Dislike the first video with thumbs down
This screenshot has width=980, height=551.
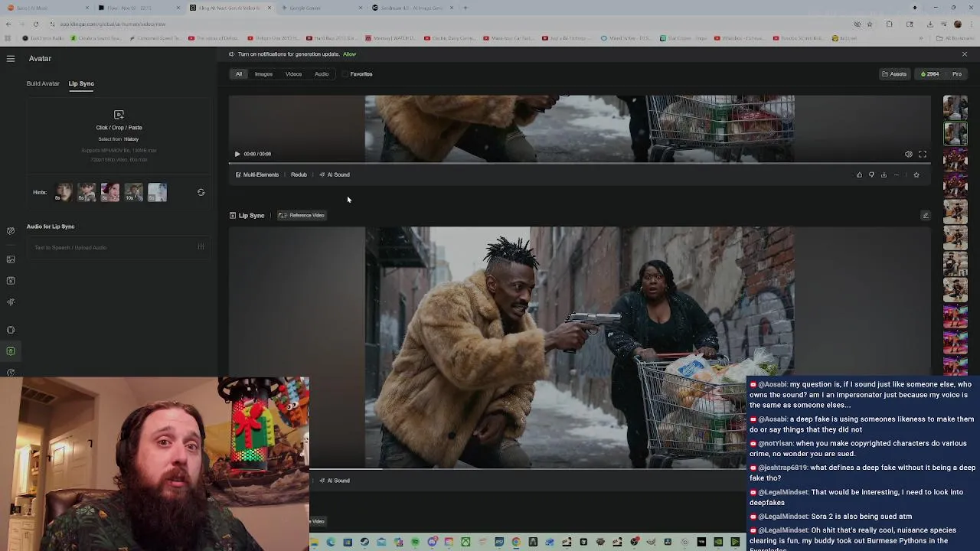point(871,175)
